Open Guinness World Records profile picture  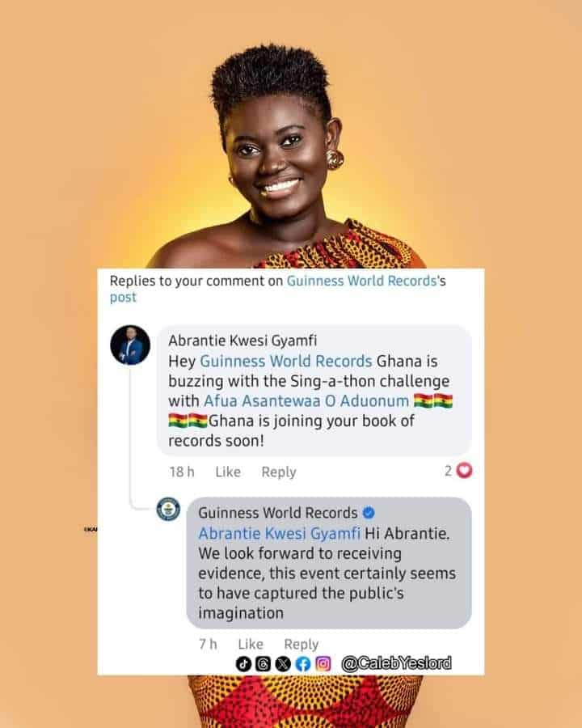pos(168,510)
